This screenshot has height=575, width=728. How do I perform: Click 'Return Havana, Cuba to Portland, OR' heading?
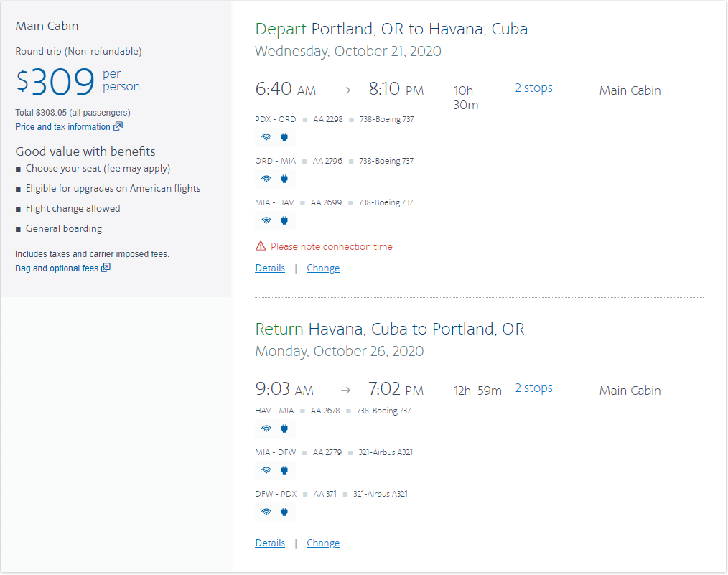(x=390, y=329)
